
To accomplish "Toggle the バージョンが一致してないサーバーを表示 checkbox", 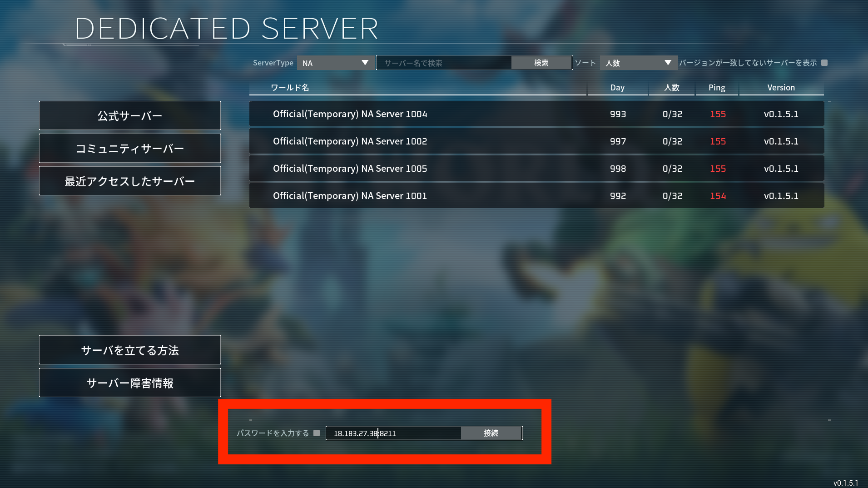I will [x=824, y=63].
